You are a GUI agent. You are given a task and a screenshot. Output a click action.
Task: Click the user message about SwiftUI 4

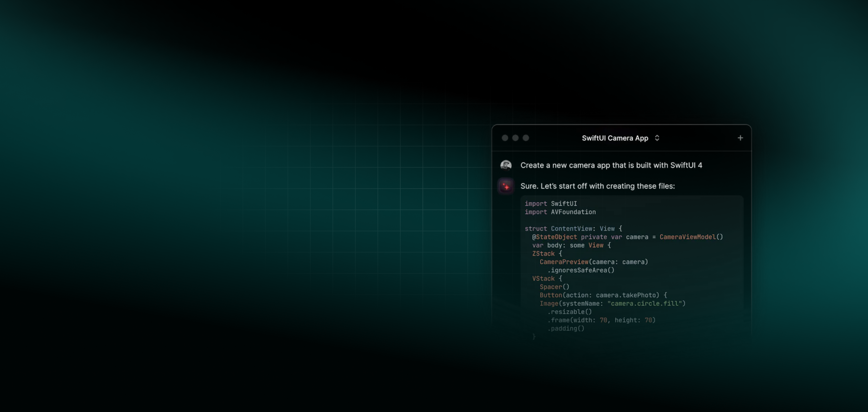click(611, 165)
